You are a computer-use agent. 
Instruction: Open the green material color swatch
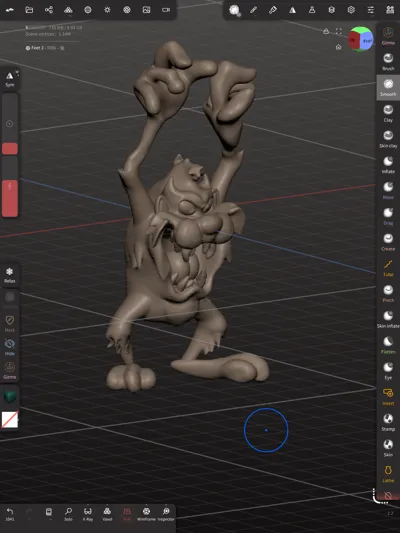click(10, 397)
